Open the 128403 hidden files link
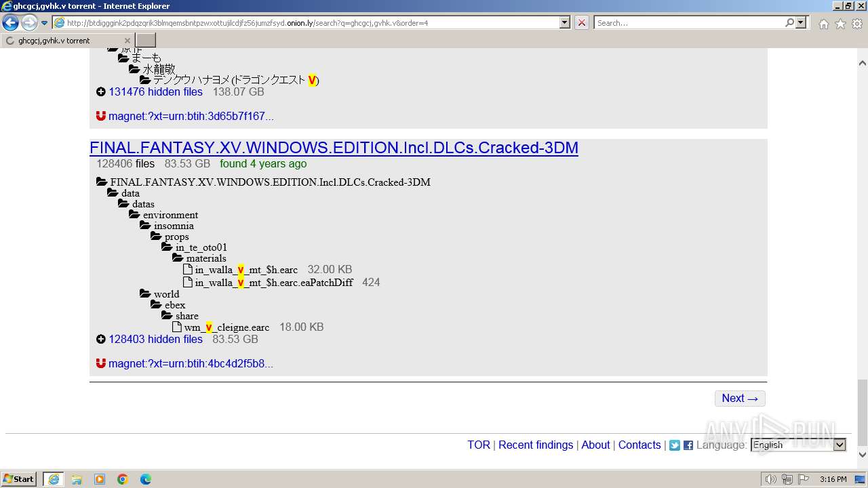This screenshot has height=488, width=868. coord(155,339)
